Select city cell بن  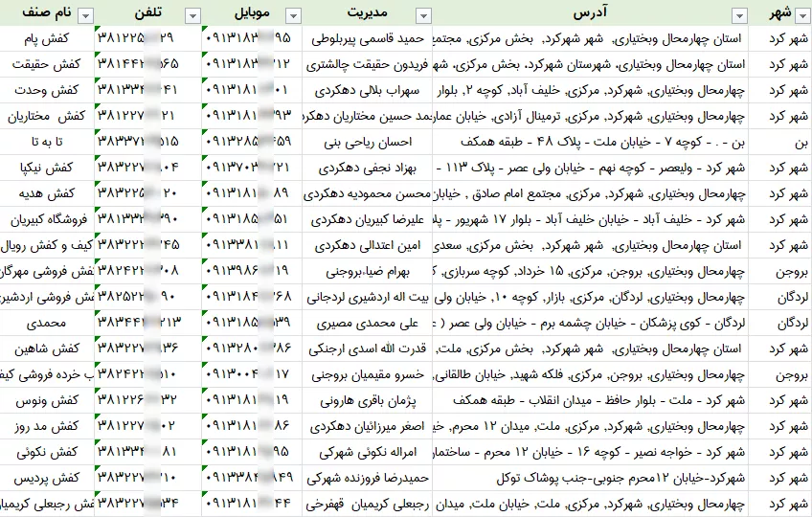click(780, 142)
